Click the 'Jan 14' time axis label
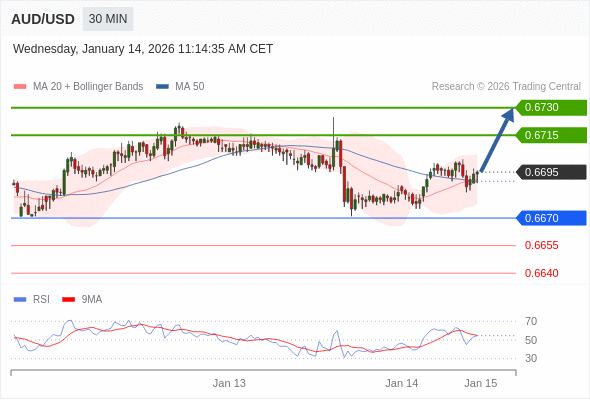Image resolution: width=590 pixels, height=400 pixels. pyautogui.click(x=401, y=383)
